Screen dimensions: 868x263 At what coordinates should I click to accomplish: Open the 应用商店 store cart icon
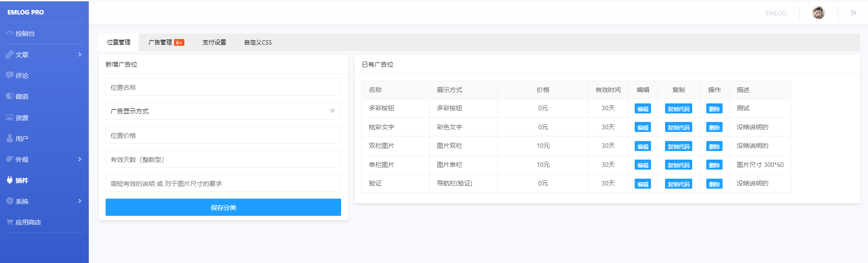[10, 222]
